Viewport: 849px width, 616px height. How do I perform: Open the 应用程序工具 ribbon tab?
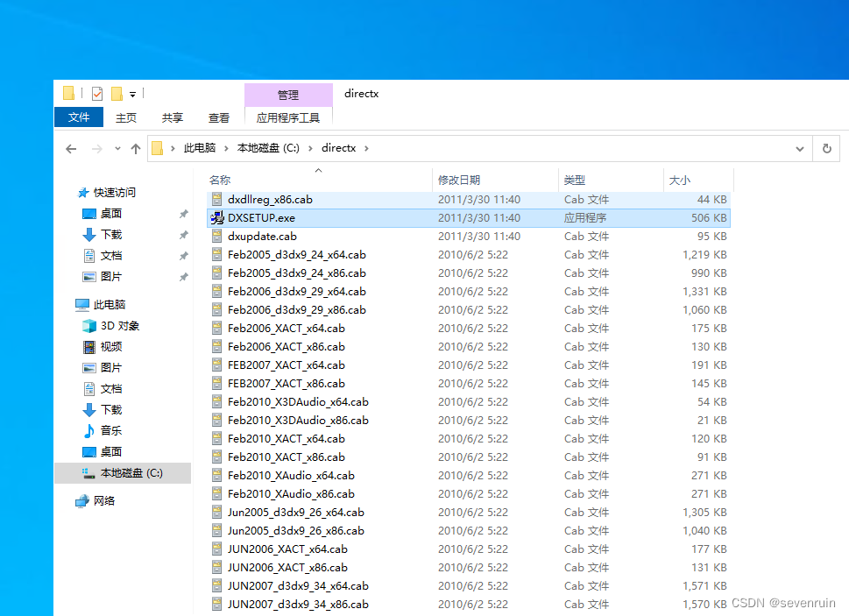288,117
